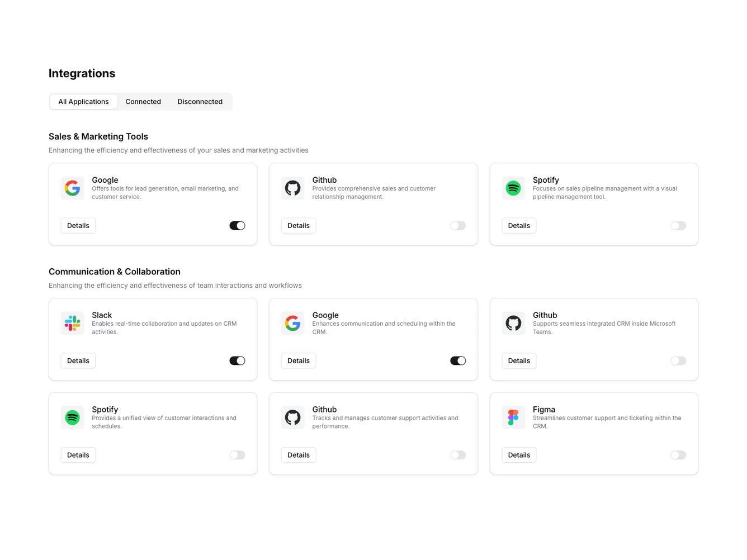Viewport: 747px width, 560px height.
Task: Click the Figma icon in the bottom row
Action: pyautogui.click(x=513, y=417)
